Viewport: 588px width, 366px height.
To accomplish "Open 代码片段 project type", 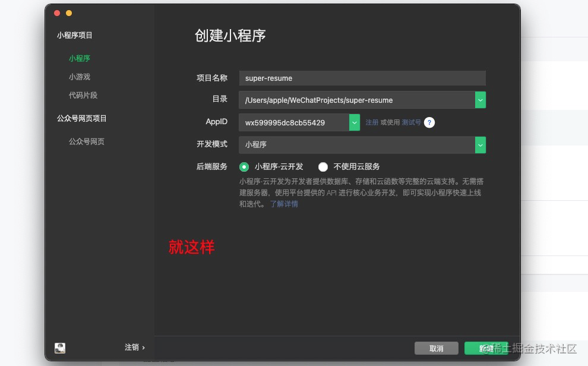I will (x=83, y=95).
